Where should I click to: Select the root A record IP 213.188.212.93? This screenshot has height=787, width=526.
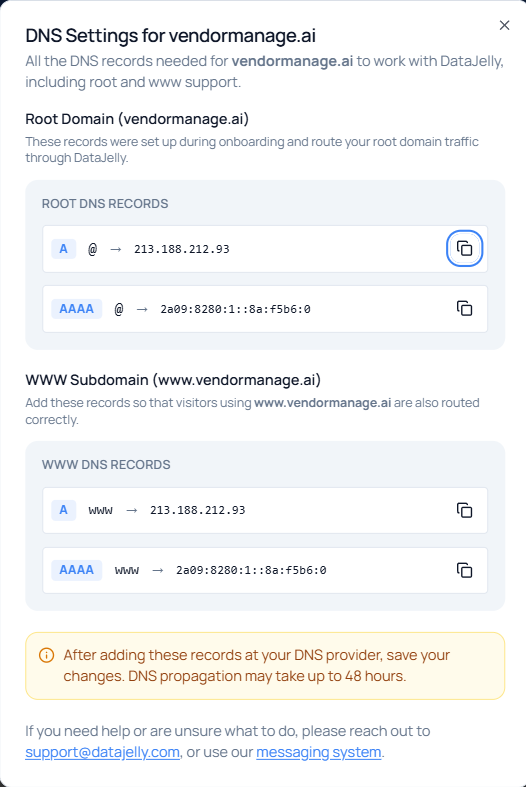pyautogui.click(x=182, y=249)
